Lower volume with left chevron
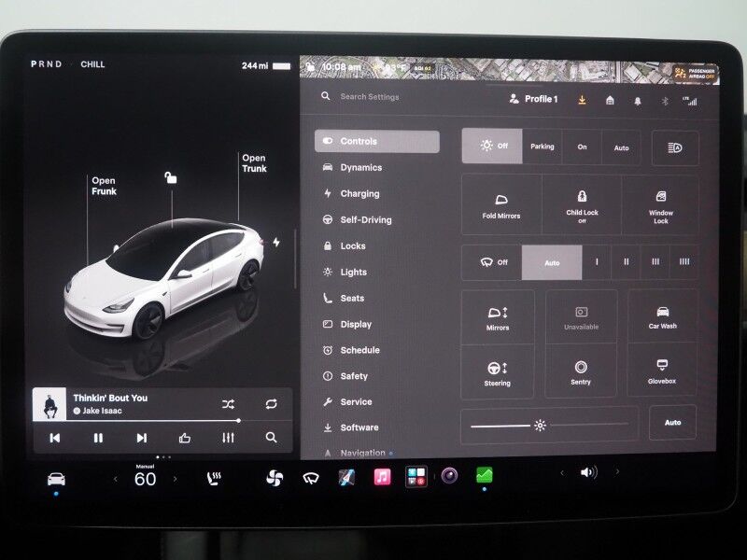 coord(562,473)
